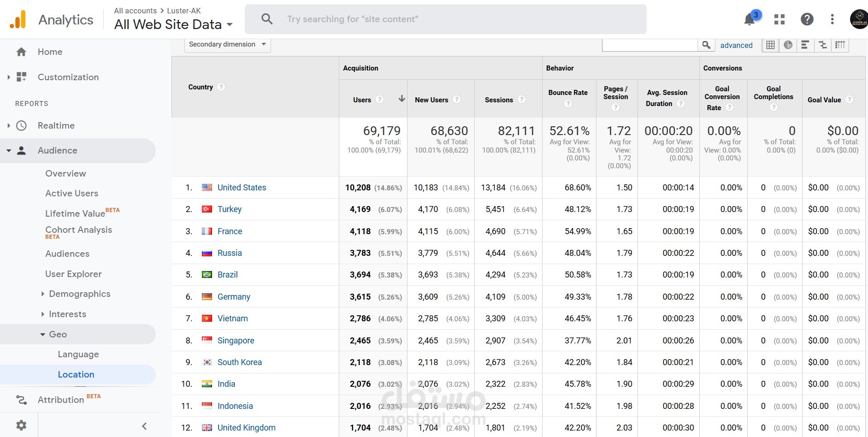Open the help question mark menu

click(807, 19)
